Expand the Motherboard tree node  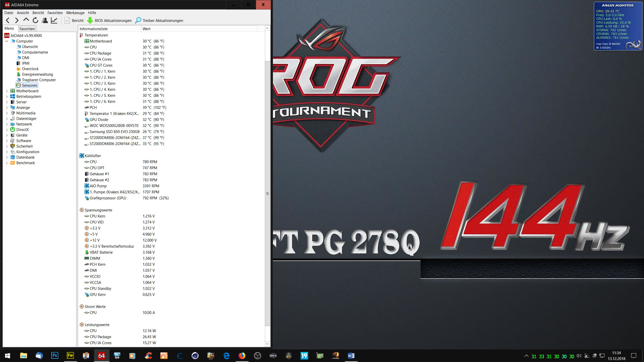(x=7, y=91)
